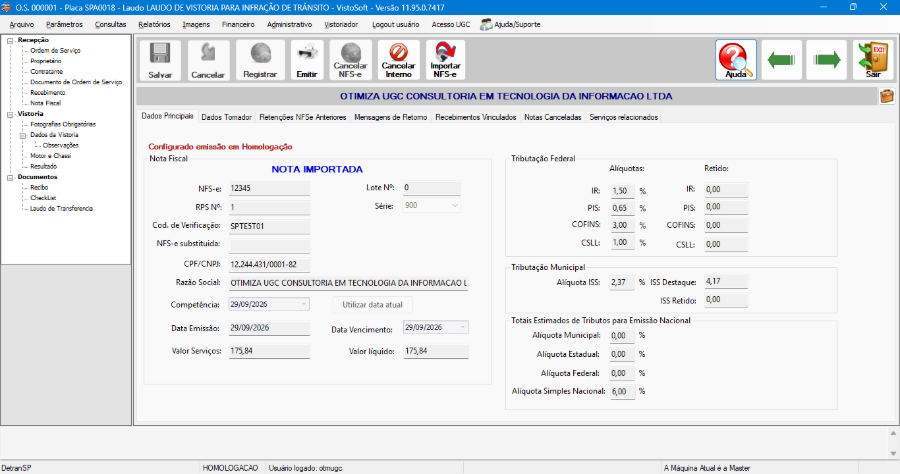The width and height of the screenshot is (900, 474).
Task: Click the briefcase icon beside company name
Action: (887, 96)
